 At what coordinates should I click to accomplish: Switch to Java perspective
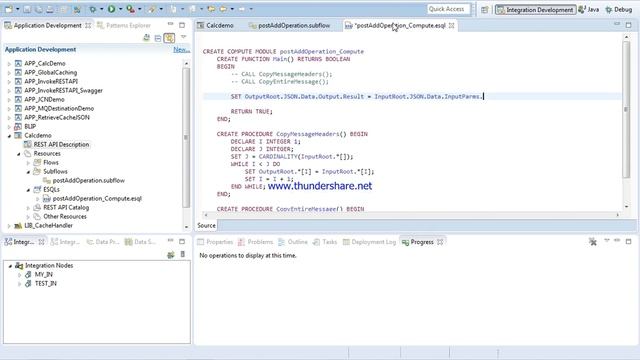[589, 9]
